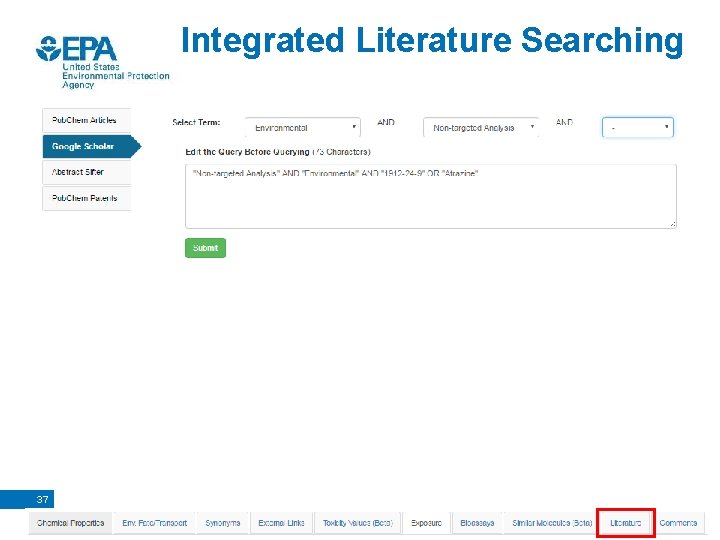
Task: Click inside the query text box
Action: 431,196
